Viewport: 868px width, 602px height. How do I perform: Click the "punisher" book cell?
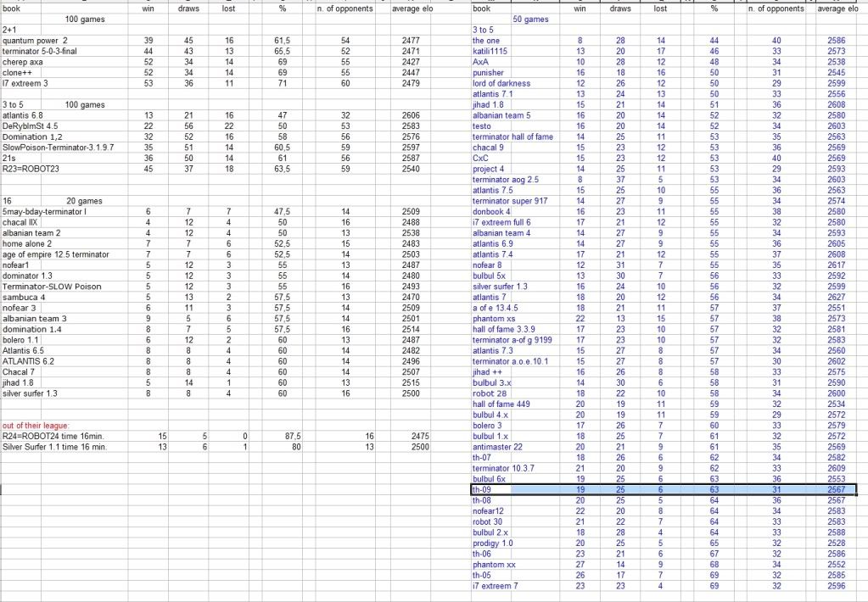488,72
